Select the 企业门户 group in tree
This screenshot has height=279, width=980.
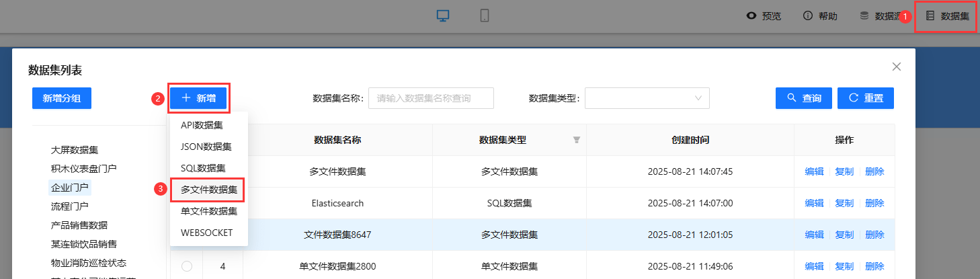70,188
